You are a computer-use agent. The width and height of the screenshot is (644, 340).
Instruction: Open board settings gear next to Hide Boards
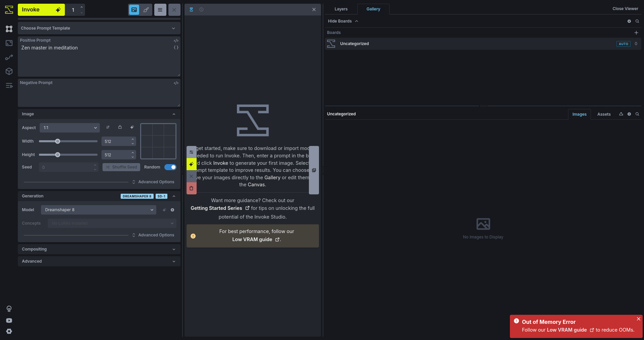(x=629, y=21)
